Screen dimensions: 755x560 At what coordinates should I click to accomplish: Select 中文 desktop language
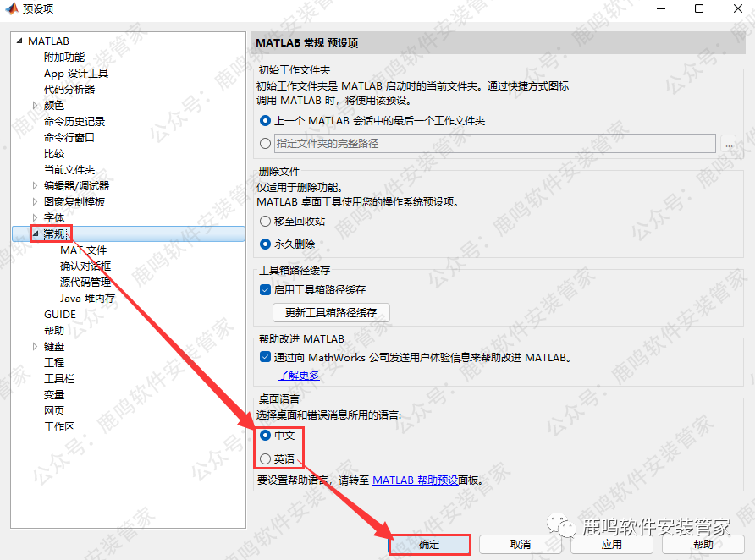(265, 436)
